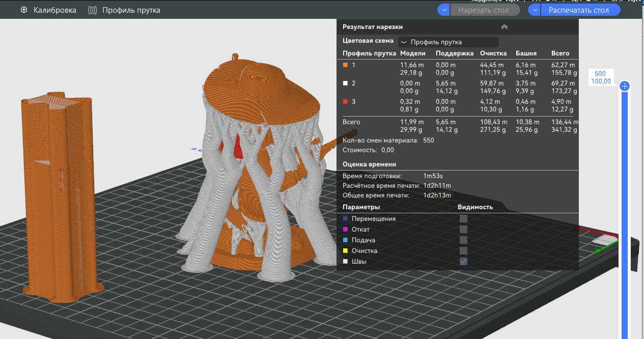Enable visibility of Перемещения
The height and width of the screenshot is (339, 644).
463,219
